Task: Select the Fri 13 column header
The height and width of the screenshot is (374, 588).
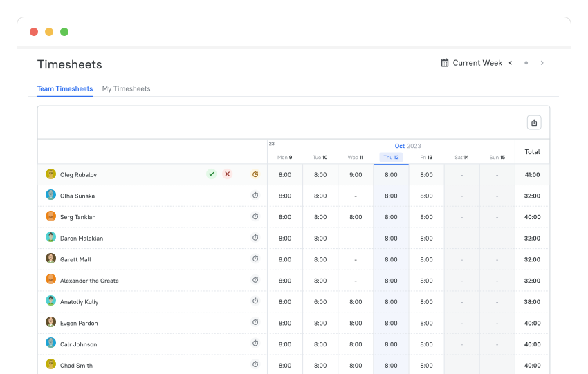Action: tap(426, 158)
